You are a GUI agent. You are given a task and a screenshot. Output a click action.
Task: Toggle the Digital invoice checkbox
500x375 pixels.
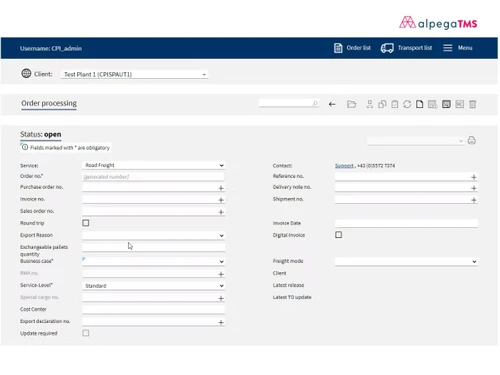(338, 235)
